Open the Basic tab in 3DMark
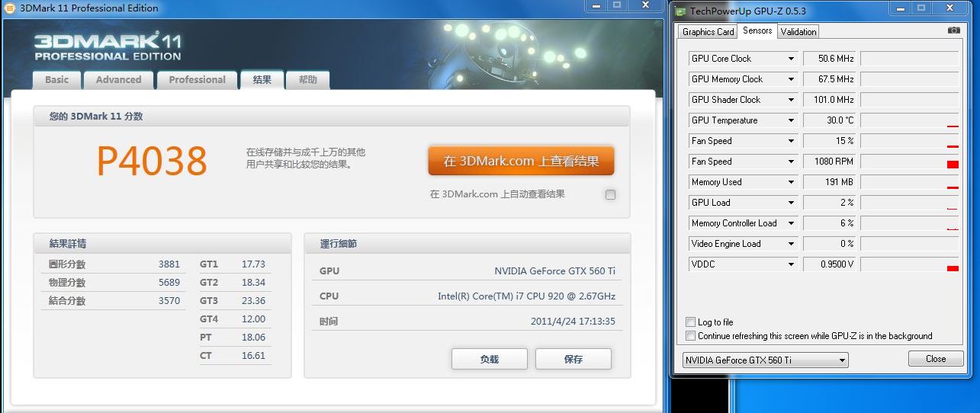 click(57, 79)
